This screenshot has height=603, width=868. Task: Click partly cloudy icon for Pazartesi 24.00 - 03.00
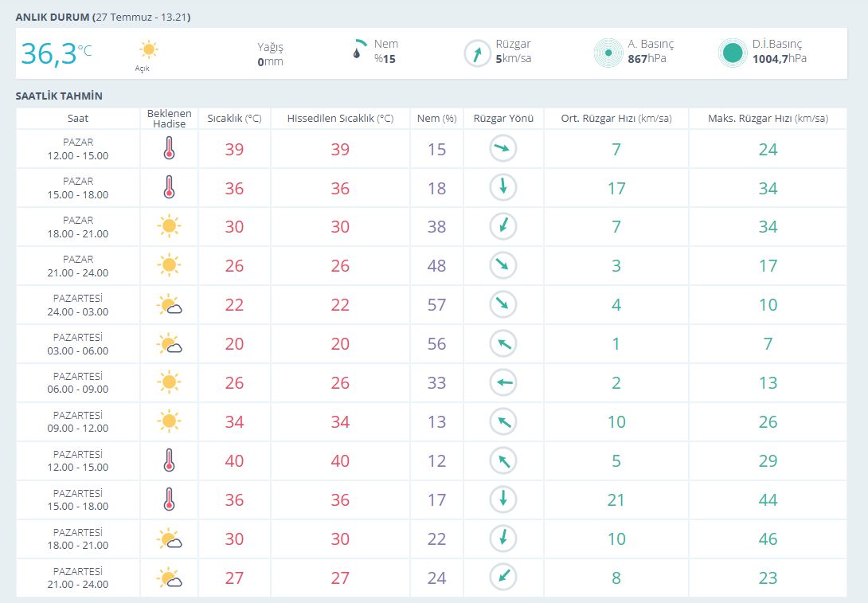click(169, 305)
